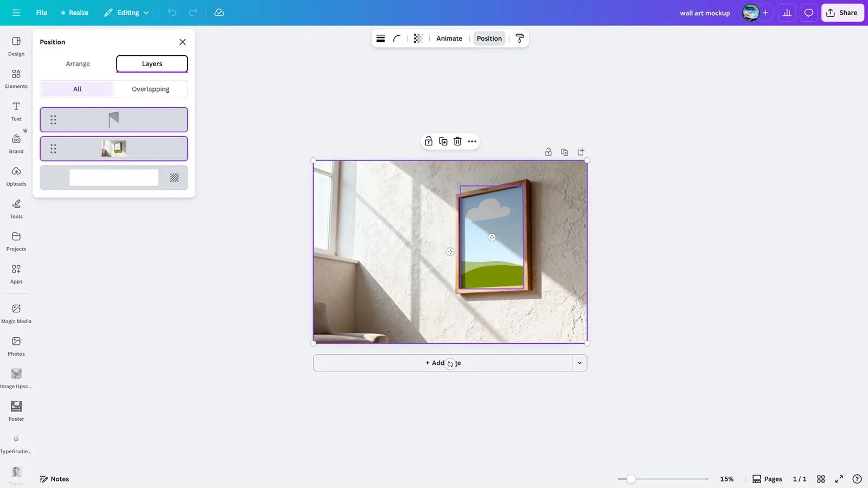Expand the Add page dropdown arrow

[x=579, y=363]
